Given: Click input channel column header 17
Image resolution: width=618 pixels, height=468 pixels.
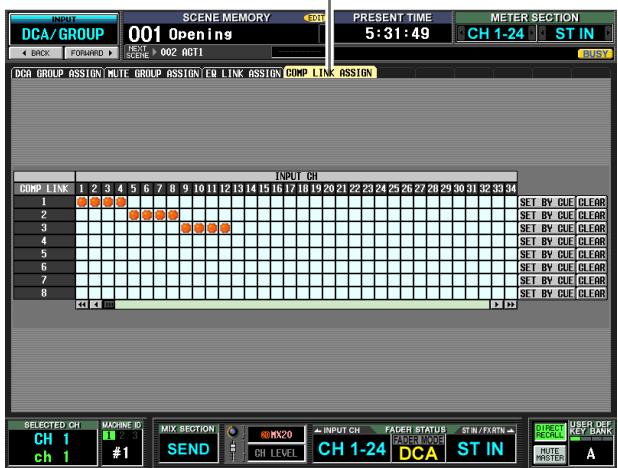Looking at the screenshot, I should pyautogui.click(x=290, y=188).
